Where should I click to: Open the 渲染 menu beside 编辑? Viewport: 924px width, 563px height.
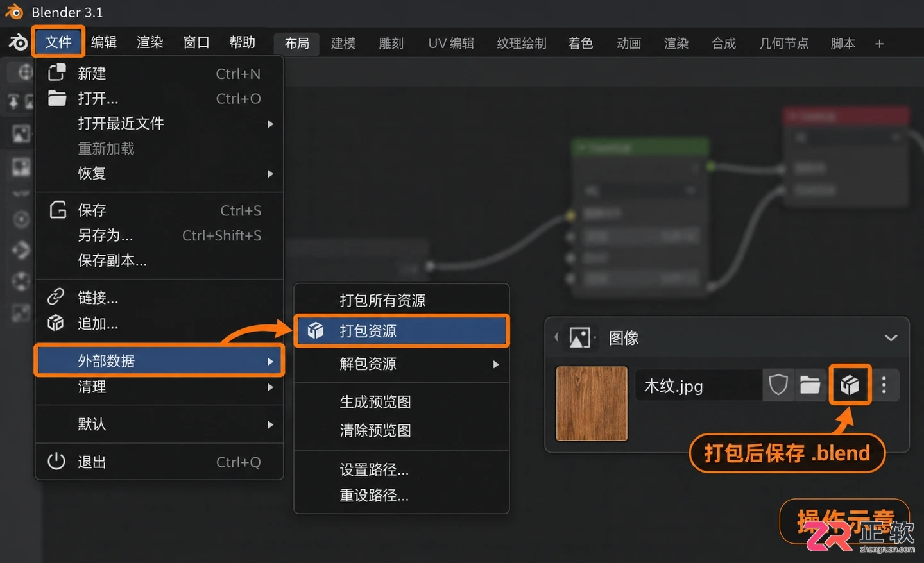[150, 42]
